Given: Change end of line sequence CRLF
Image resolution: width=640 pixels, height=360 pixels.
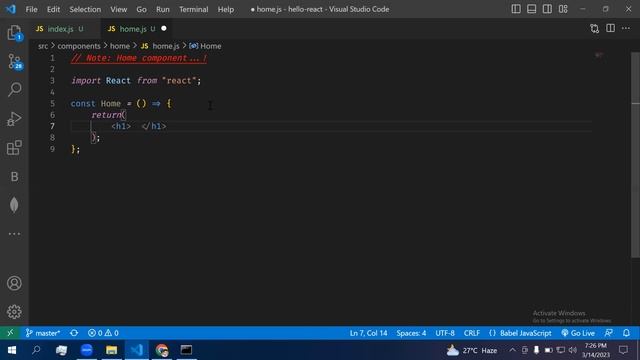Looking at the screenshot, I should click(x=471, y=333).
